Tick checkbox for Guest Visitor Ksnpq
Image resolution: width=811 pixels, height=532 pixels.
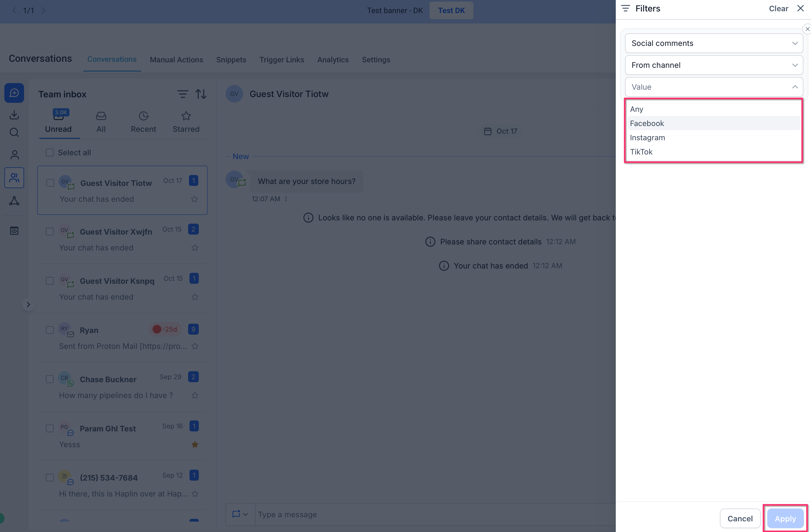[x=50, y=281]
